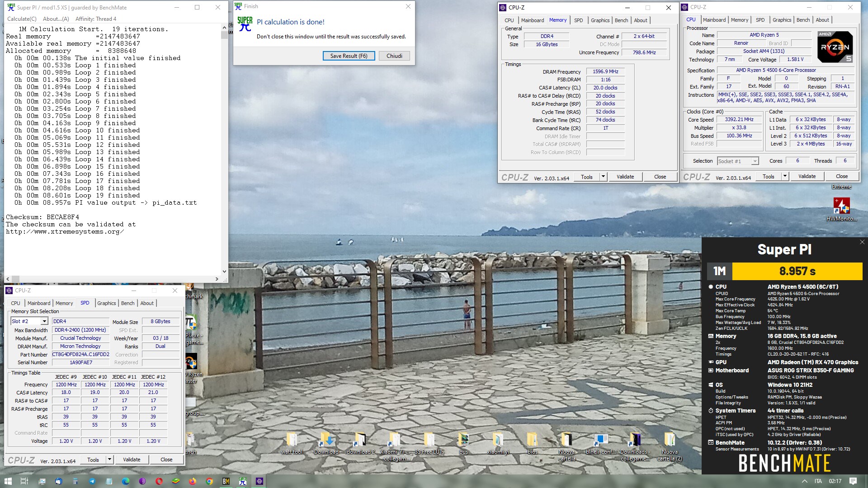Screen dimensions: 868x488
Task: Open the xiaomi yi desktop folder
Action: point(498,443)
